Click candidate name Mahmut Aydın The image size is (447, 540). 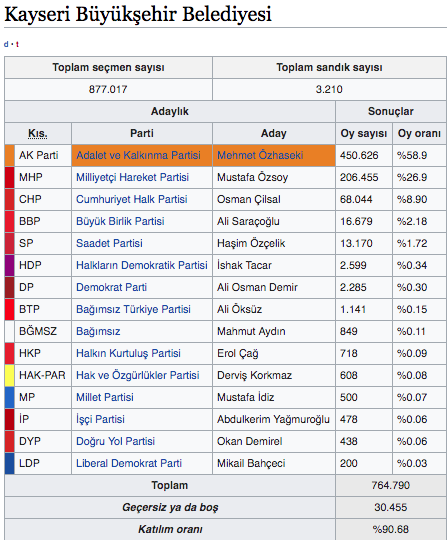(x=251, y=331)
